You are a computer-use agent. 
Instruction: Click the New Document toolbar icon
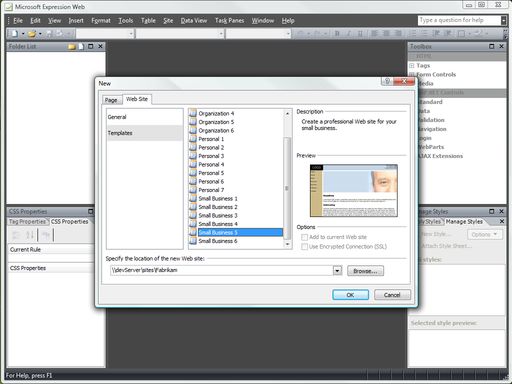click(15, 33)
